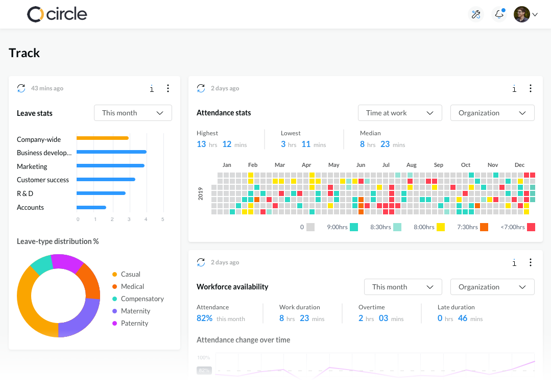This screenshot has height=392, width=551.
Task: Refresh the Attendance stats card
Action: pos(201,88)
